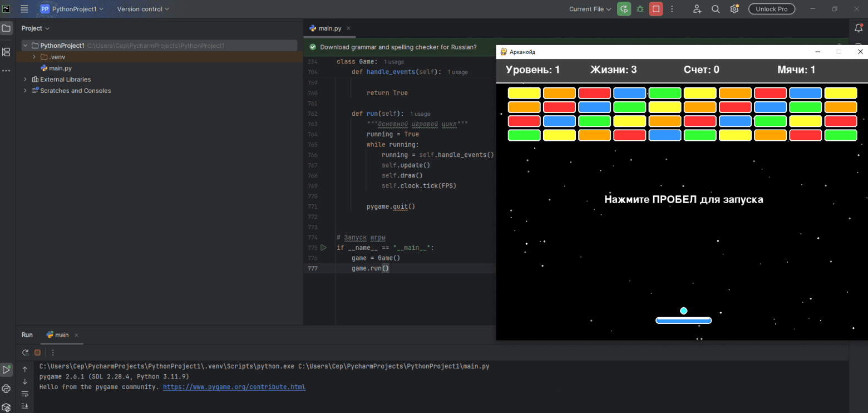This screenshot has width=868, height=413.
Task: Expand External Libraries node
Action: [x=25, y=80]
